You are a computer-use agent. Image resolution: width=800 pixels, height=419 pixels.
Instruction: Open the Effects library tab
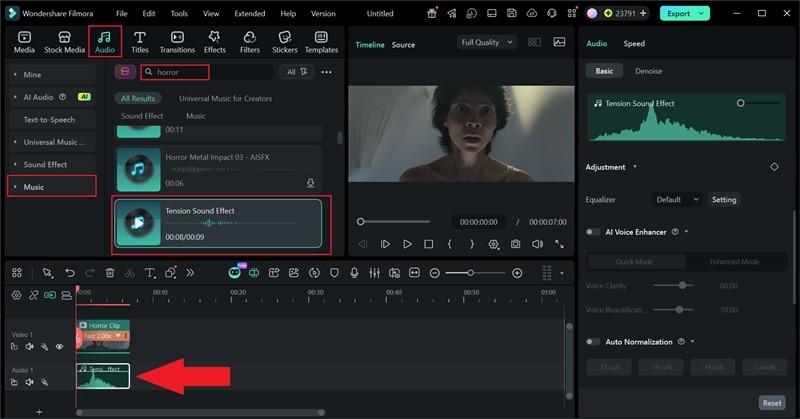click(x=215, y=41)
